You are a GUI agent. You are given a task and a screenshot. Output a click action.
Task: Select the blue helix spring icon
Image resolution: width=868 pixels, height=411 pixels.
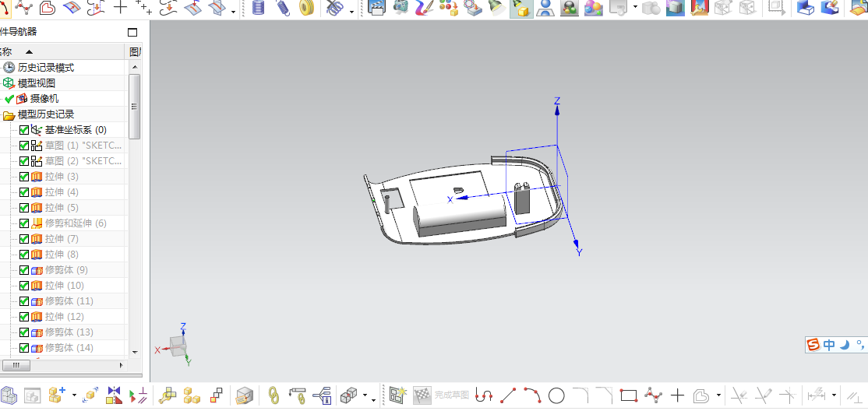click(259, 7)
